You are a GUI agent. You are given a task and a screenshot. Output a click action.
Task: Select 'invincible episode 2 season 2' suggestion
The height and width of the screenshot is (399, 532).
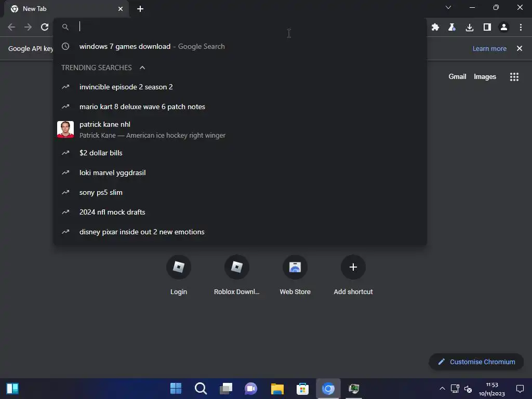coord(240,87)
